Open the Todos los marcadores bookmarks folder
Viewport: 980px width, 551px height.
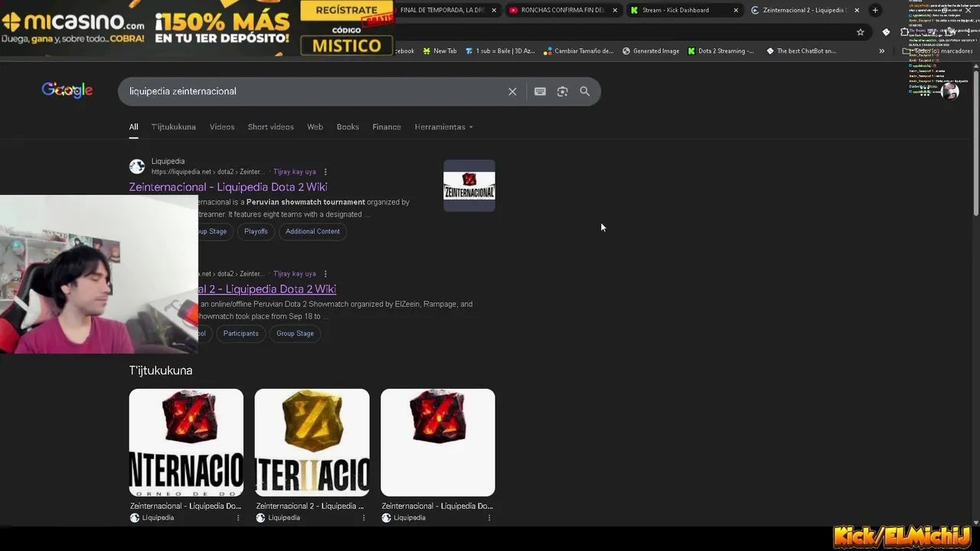pos(939,51)
